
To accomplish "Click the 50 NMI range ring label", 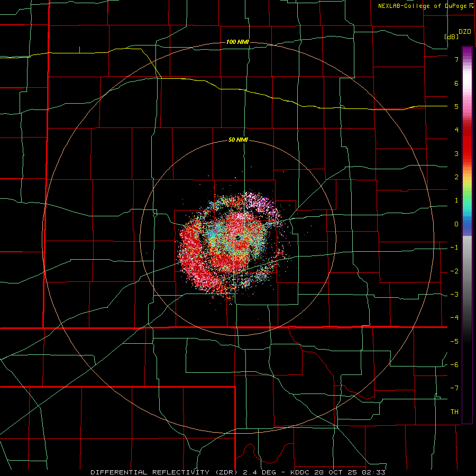I will [238, 140].
